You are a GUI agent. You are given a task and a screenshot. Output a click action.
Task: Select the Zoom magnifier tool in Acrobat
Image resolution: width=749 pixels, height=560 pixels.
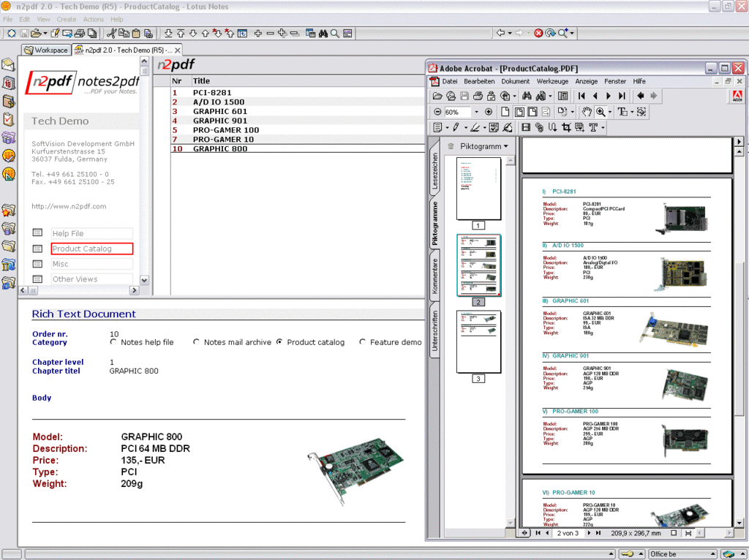coord(601,112)
